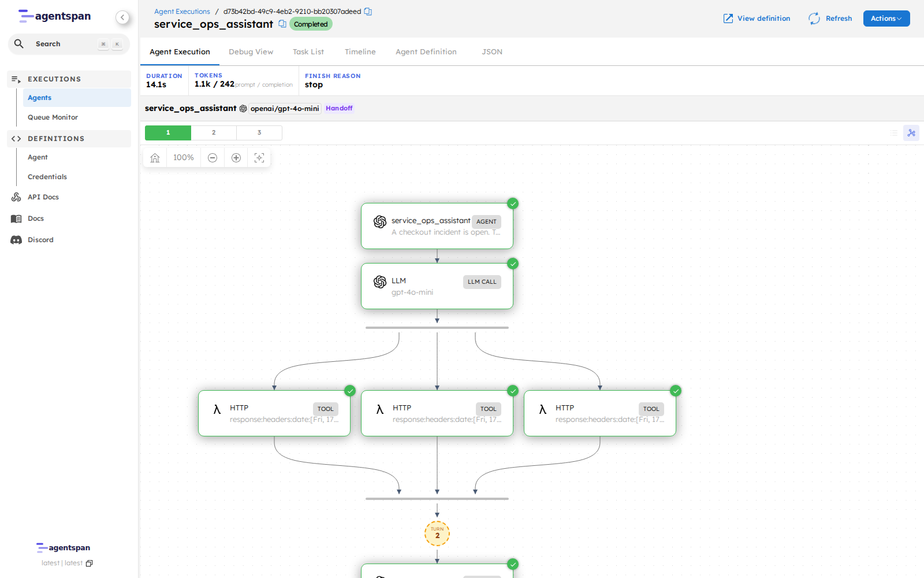The image size is (924, 578).
Task: Click View definition link
Action: coord(757,18)
